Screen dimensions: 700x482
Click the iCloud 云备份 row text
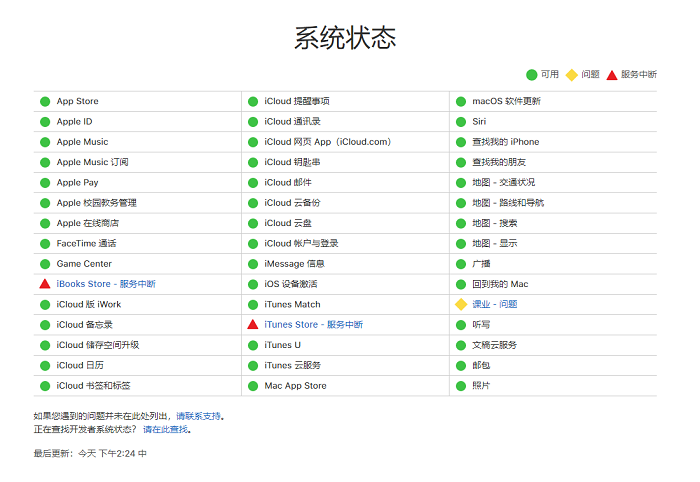click(x=292, y=203)
